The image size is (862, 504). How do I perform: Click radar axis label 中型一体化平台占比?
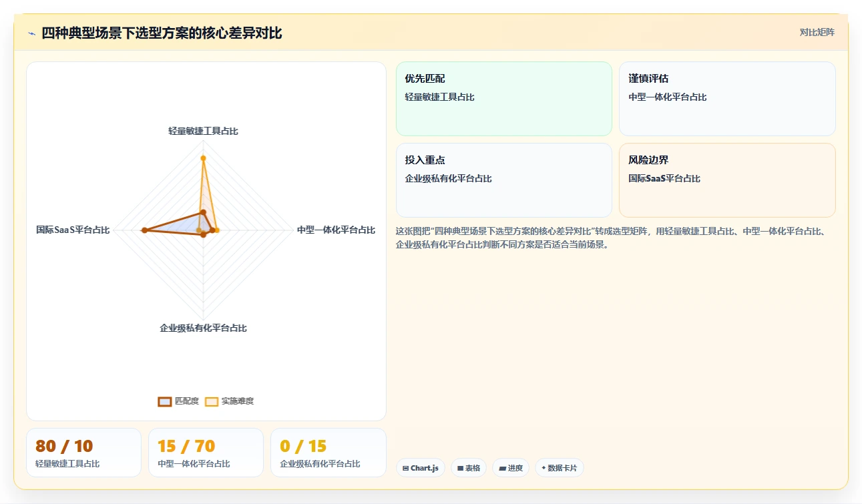336,230
